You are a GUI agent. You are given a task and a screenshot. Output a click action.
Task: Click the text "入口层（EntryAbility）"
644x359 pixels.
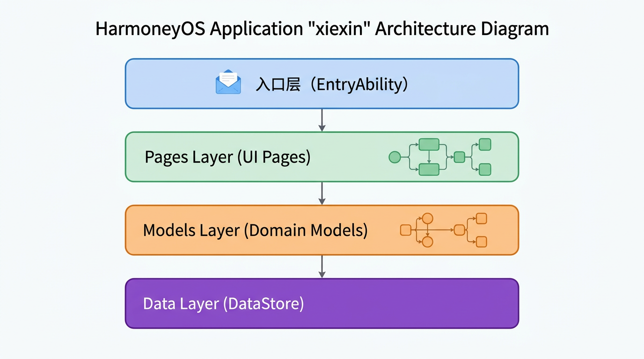(x=332, y=85)
